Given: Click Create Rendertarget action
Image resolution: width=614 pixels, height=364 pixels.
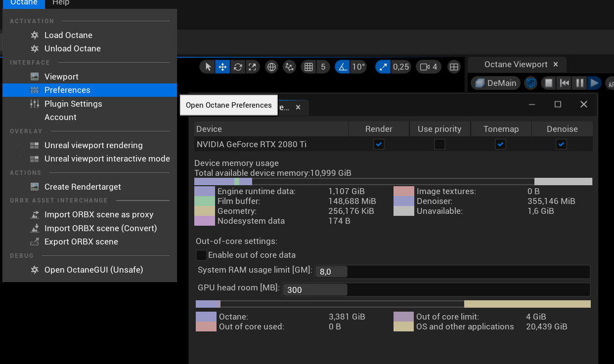Looking at the screenshot, I should [83, 187].
